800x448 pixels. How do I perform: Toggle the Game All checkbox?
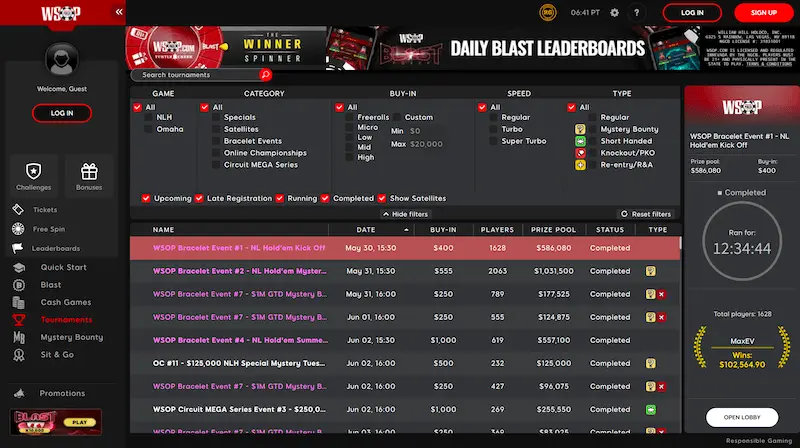click(x=137, y=107)
